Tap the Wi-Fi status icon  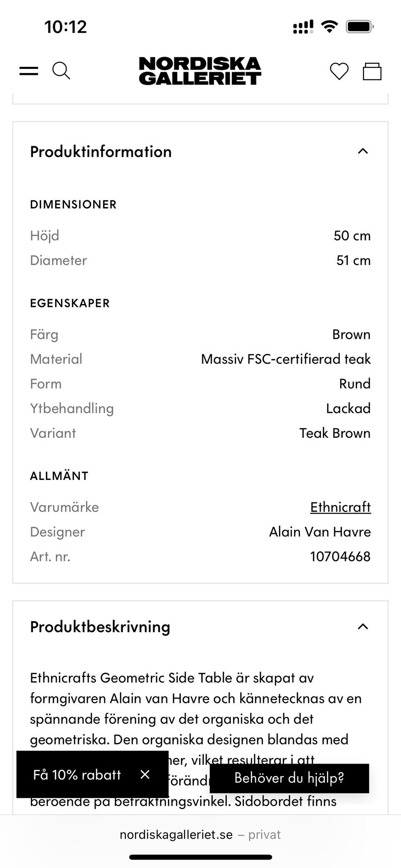[329, 27]
